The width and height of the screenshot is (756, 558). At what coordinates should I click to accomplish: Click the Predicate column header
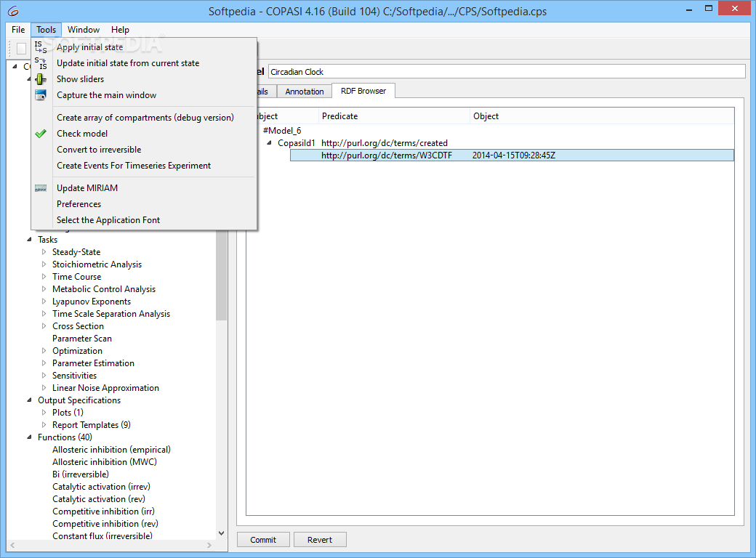click(394, 116)
